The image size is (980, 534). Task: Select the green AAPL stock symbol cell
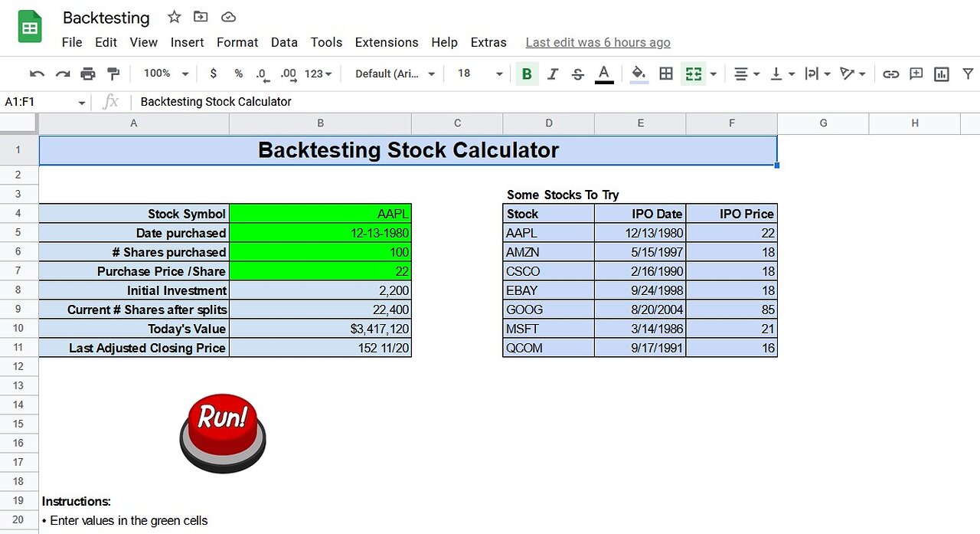point(320,214)
